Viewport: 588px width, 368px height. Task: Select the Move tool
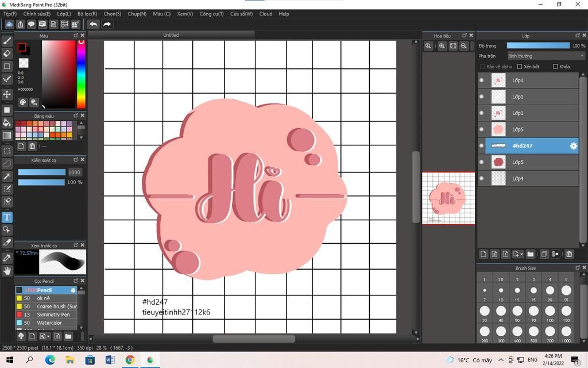7,94
